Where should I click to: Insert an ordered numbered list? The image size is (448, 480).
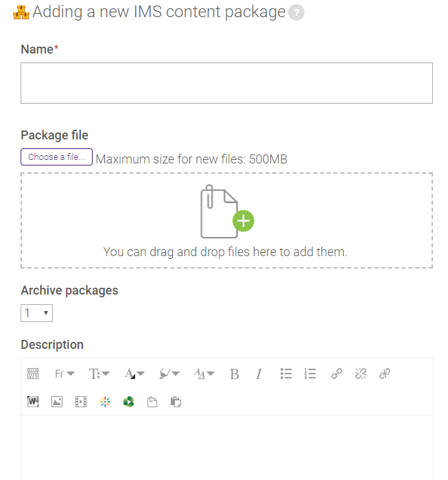pos(310,374)
